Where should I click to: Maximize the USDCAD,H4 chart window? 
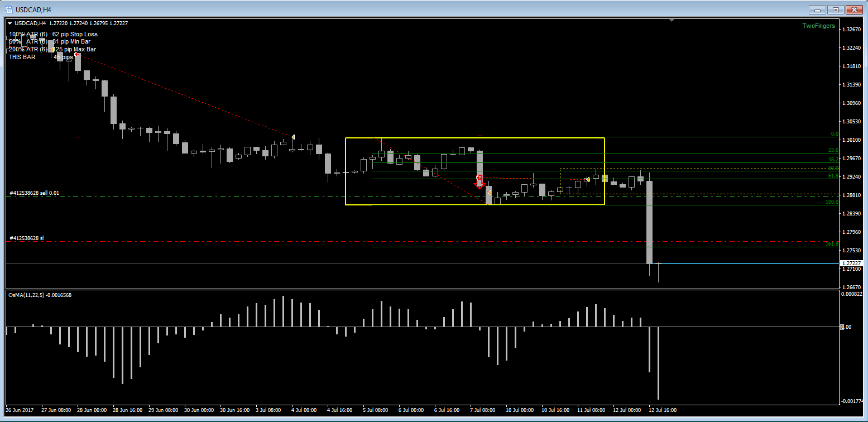pyautogui.click(x=835, y=9)
